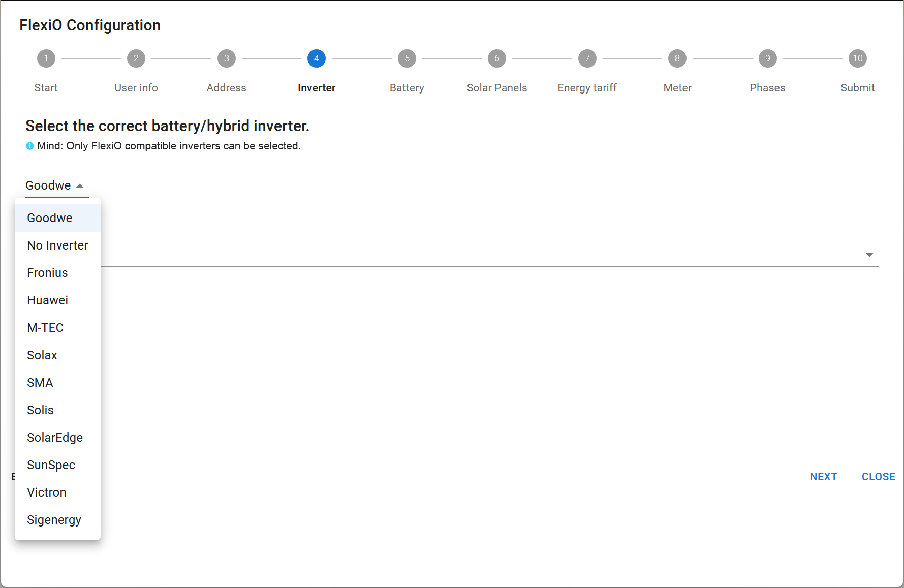Go to step 8 Meter circle
The height and width of the screenshot is (588, 904).
(677, 58)
